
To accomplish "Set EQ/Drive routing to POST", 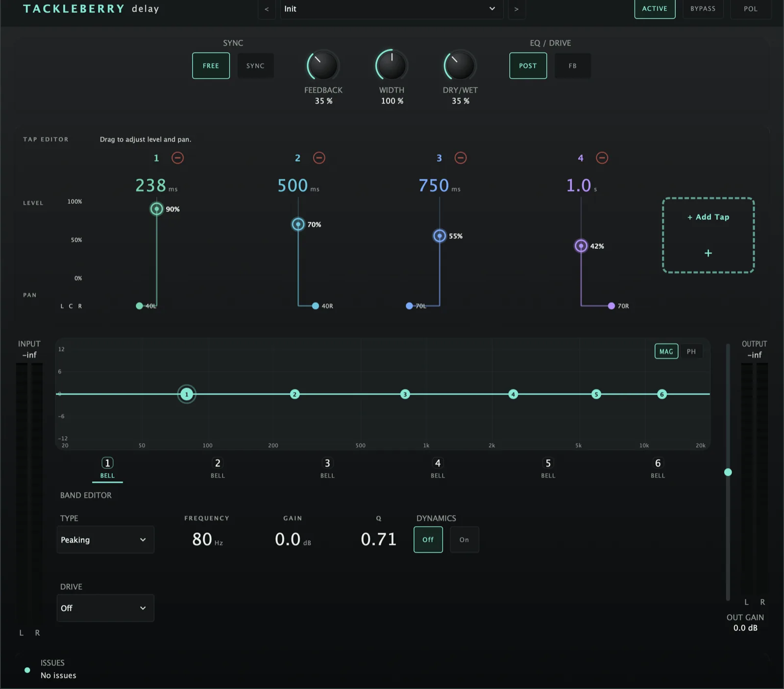I will [x=528, y=66].
